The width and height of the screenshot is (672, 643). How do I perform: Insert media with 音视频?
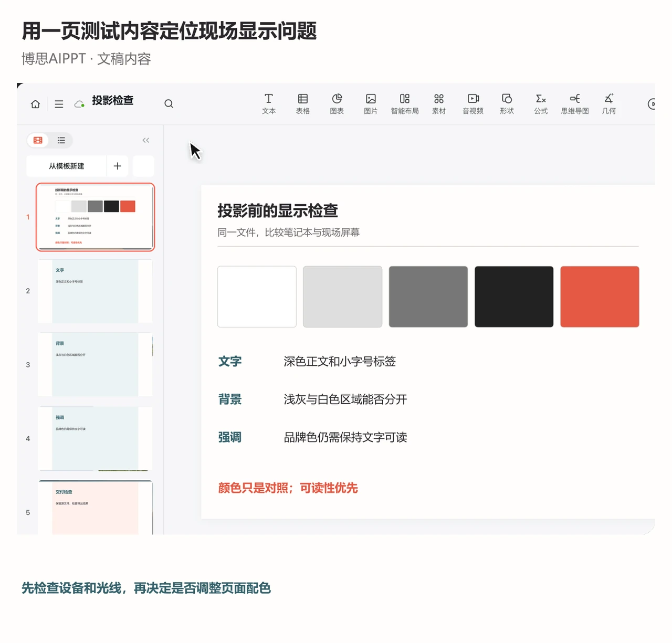click(473, 104)
